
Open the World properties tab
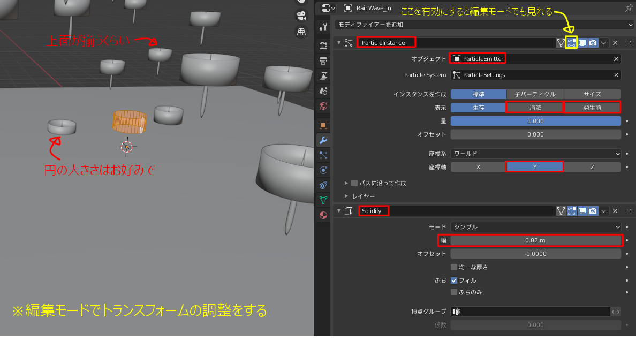click(x=322, y=106)
